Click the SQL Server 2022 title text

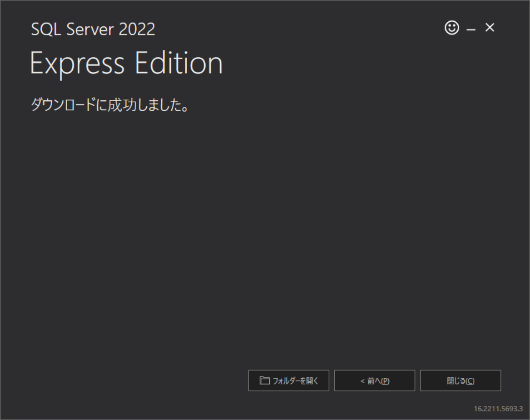click(x=93, y=29)
